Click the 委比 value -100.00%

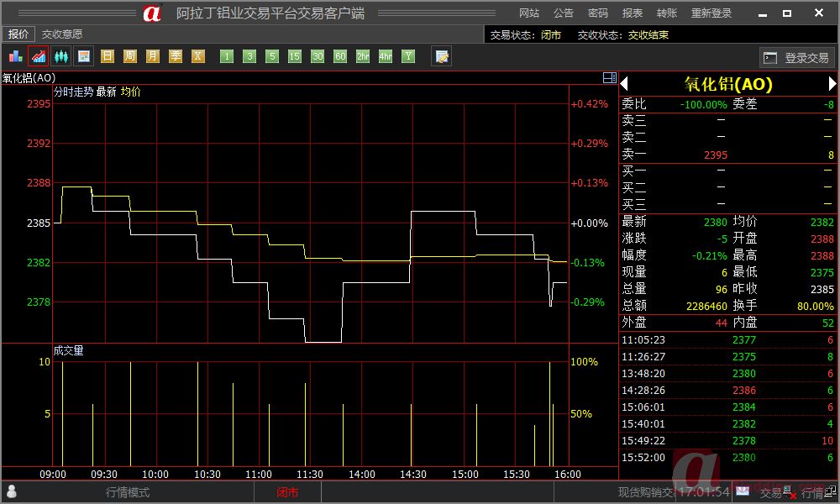click(703, 104)
